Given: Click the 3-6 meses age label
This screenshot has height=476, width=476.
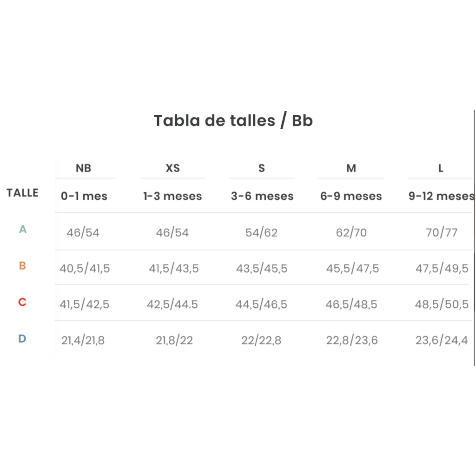Looking at the screenshot, I should 262,196.
